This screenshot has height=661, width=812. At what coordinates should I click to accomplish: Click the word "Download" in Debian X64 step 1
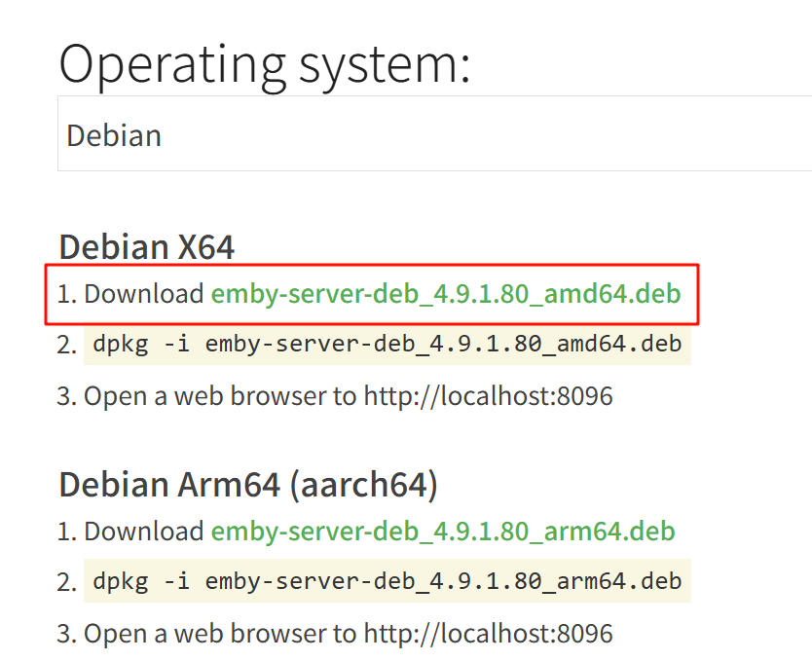pos(144,293)
